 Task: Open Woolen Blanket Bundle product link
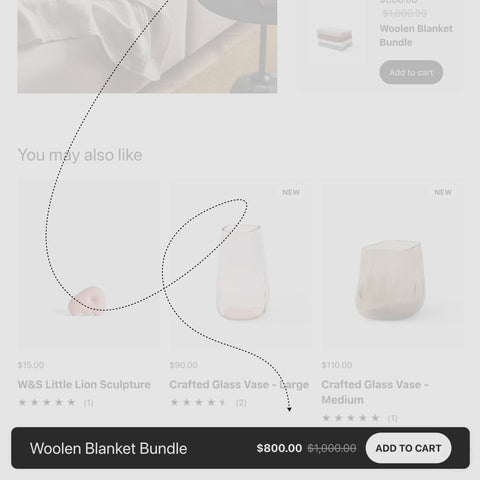[x=416, y=35]
